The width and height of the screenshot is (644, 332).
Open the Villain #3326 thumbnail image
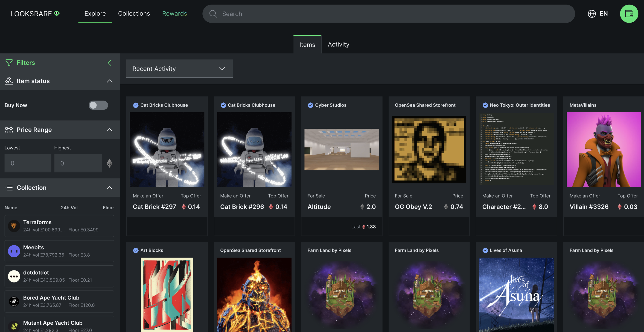coord(603,149)
